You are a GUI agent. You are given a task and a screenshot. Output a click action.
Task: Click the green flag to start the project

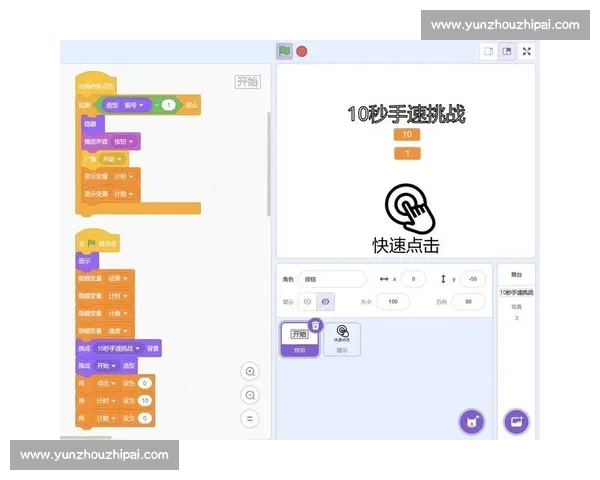284,51
